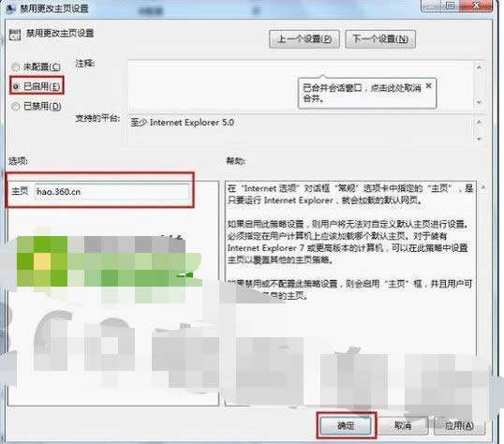This screenshot has height=444, width=504.
Task: Click the merged session window tooltip text
Action: tap(362, 93)
